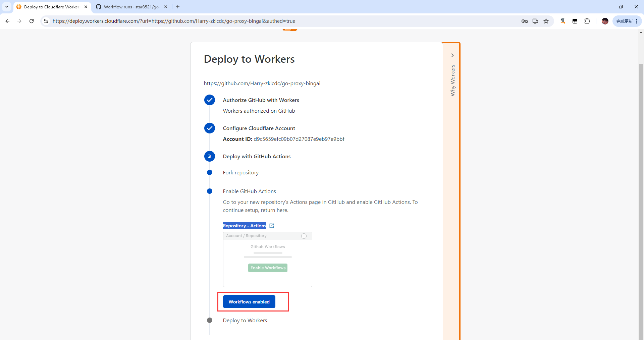Go forward to the next page
The height and width of the screenshot is (340, 644).
19,21
